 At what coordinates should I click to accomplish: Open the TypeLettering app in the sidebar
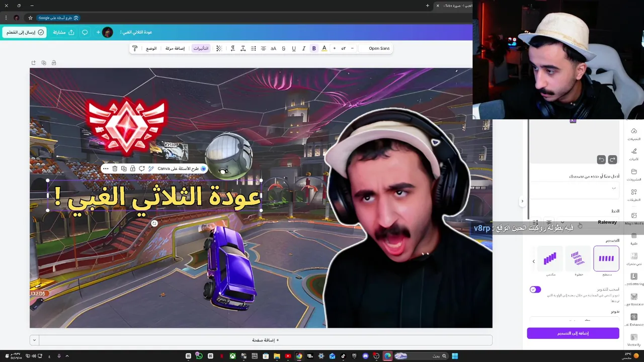[634, 279]
